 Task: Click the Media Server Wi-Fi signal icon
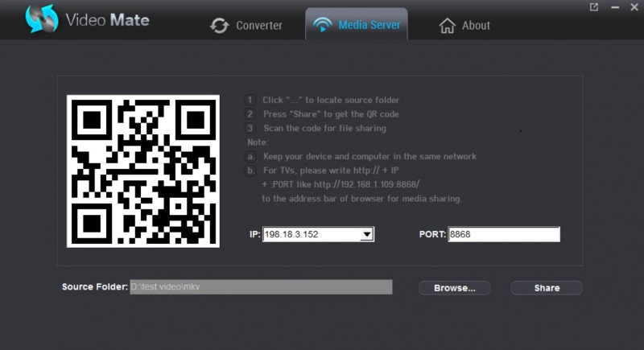(x=322, y=25)
